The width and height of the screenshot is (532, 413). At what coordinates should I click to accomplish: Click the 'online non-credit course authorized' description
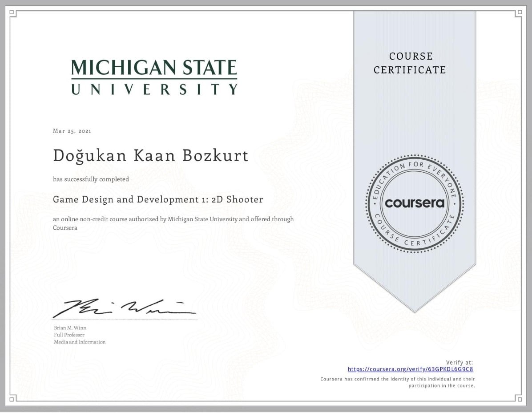pos(173,223)
